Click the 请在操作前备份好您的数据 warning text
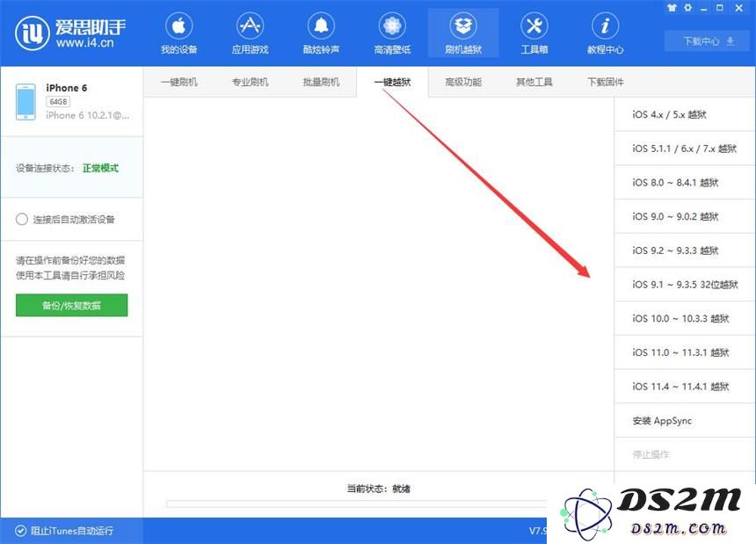The width and height of the screenshot is (756, 544). (70, 260)
